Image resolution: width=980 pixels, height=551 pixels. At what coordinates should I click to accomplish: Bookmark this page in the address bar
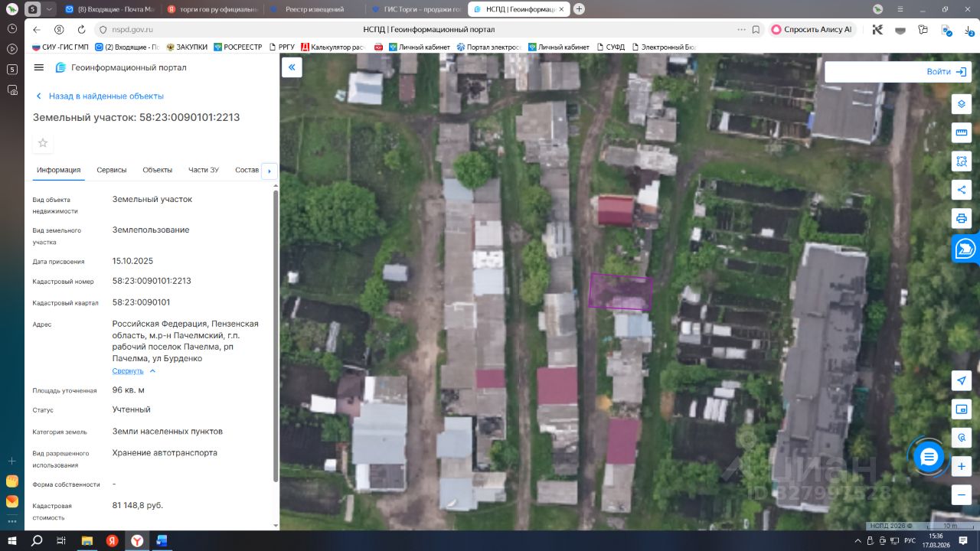(x=756, y=29)
